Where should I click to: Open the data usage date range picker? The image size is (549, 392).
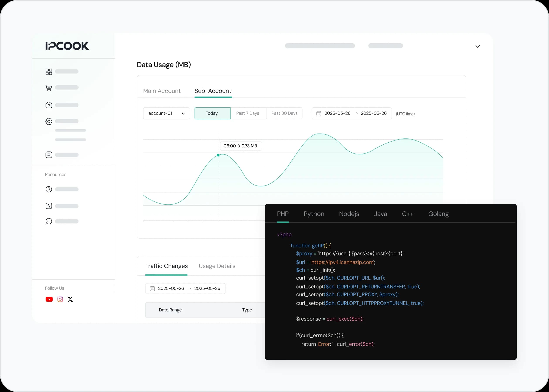351,113
